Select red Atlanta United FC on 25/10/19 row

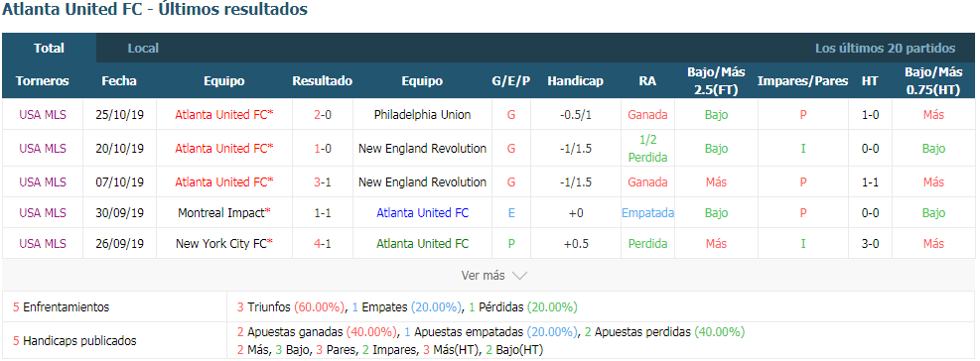(223, 115)
